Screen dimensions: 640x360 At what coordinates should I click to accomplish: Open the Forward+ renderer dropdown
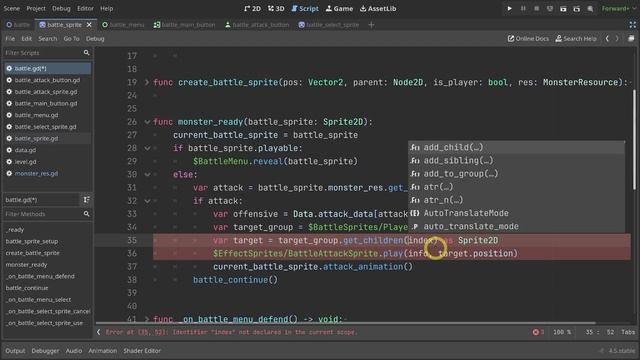point(618,8)
